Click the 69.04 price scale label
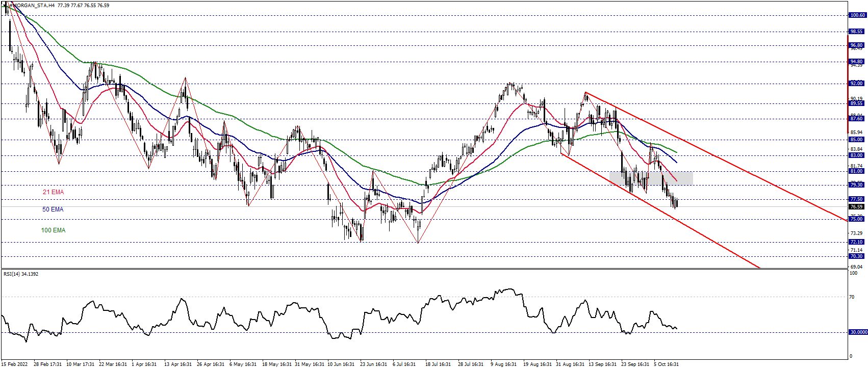 (856, 267)
